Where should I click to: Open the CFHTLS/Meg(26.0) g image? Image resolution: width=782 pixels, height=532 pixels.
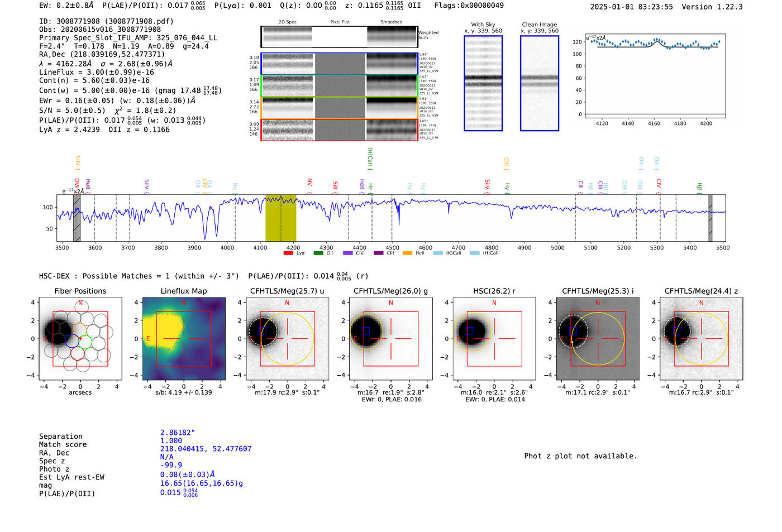391,339
